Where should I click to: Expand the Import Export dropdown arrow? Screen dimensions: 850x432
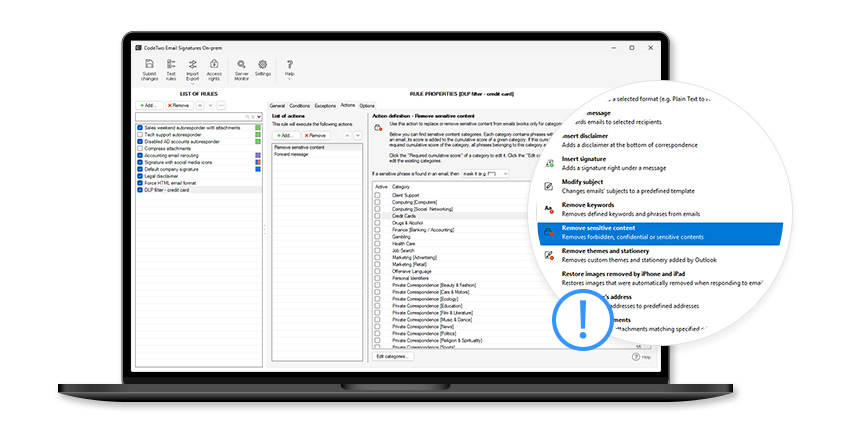[192, 82]
